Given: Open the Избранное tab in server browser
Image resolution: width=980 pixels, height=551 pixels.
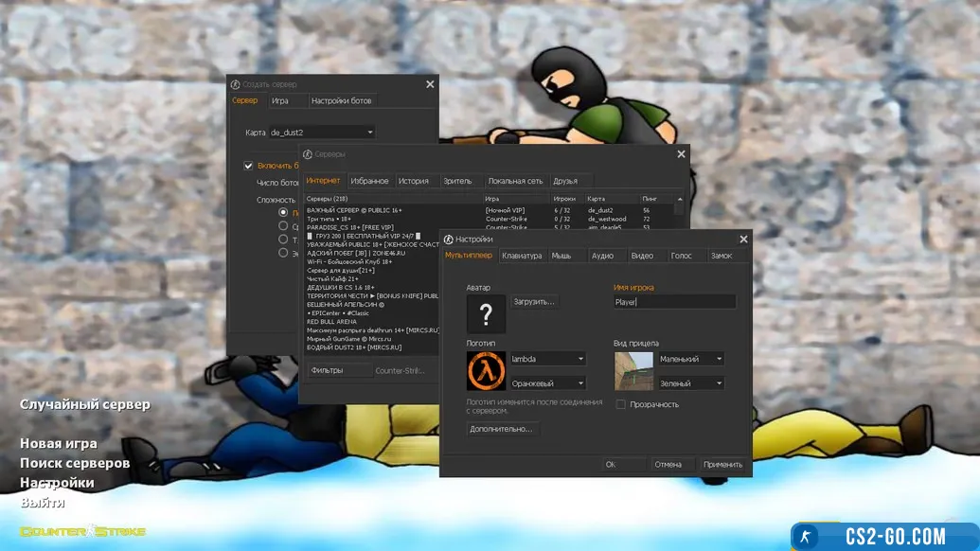Looking at the screenshot, I should [369, 181].
